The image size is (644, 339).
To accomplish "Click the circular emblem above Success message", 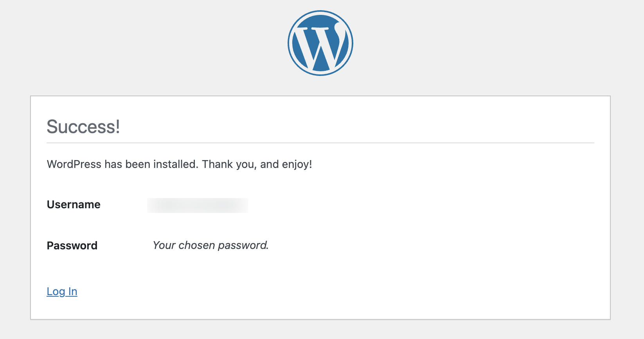I will point(320,43).
